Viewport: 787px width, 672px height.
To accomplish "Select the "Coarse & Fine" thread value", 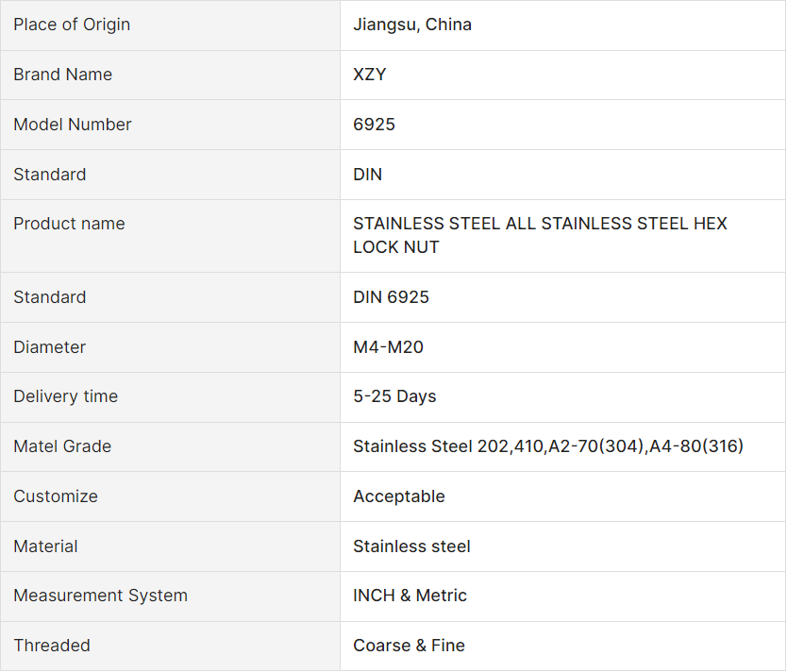I will click(x=409, y=646).
